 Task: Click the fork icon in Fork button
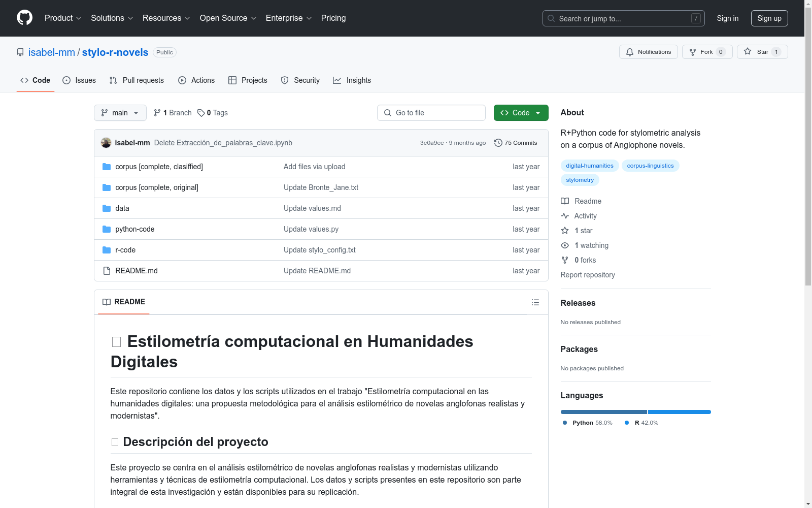coord(693,52)
